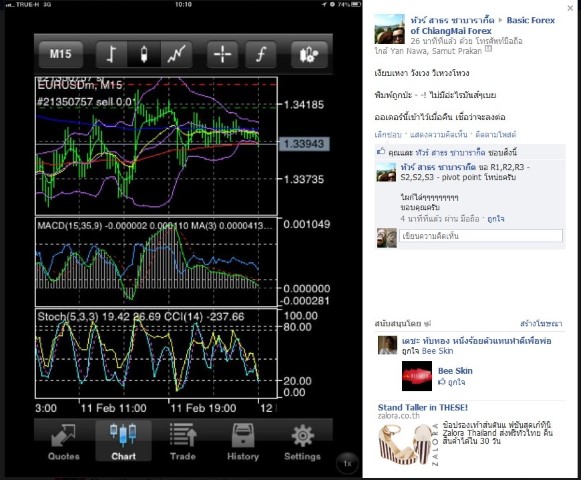The height and width of the screenshot is (480, 581).
Task: Open the History tab
Action: [x=243, y=442]
